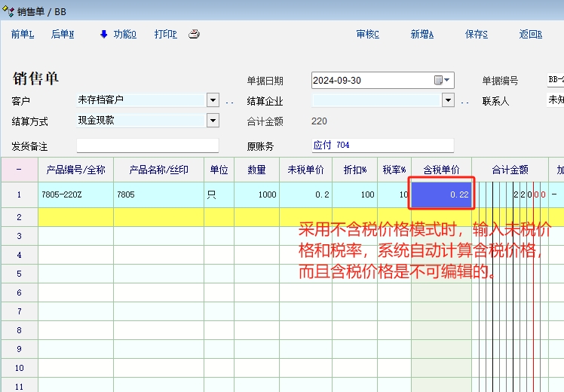The width and height of the screenshot is (564, 392).
Task: Click the ellipsis button beside 客户 field
Action: click(230, 101)
